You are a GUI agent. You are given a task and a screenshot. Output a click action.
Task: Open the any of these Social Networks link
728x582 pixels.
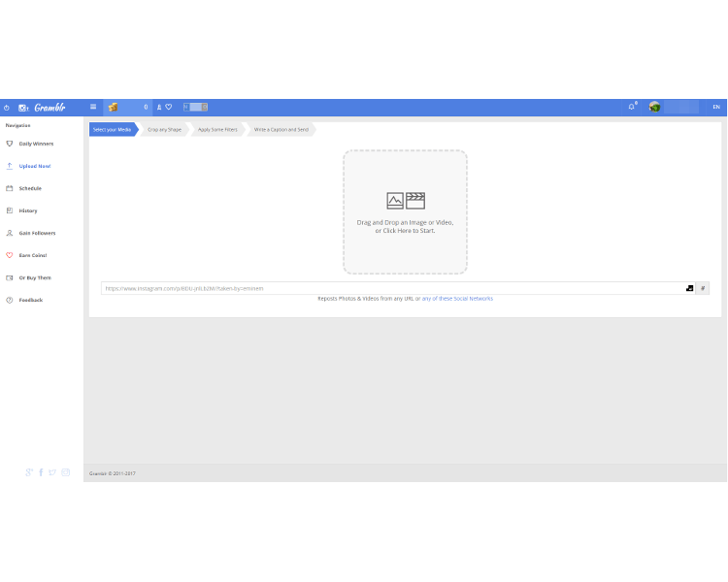[x=457, y=299]
